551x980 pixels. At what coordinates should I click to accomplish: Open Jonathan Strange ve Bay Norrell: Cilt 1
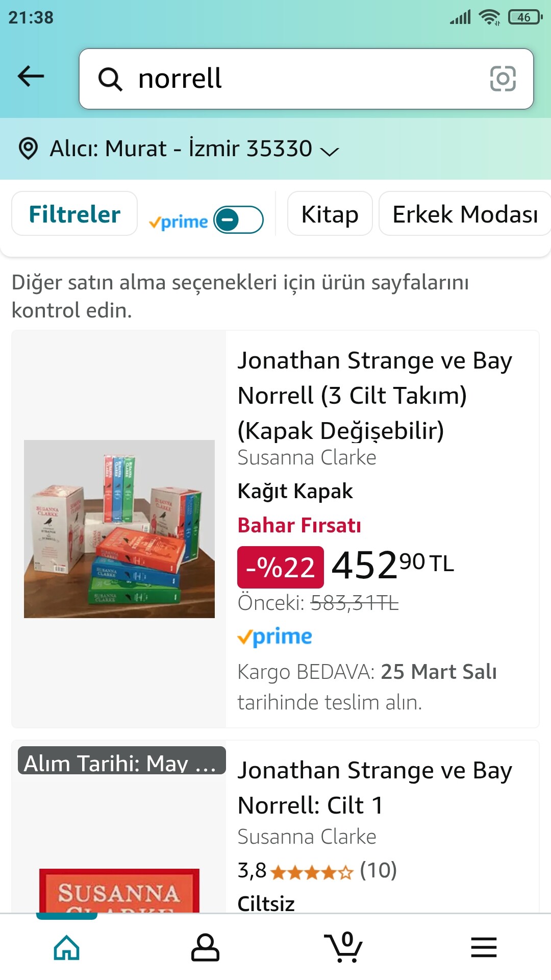coord(374,787)
